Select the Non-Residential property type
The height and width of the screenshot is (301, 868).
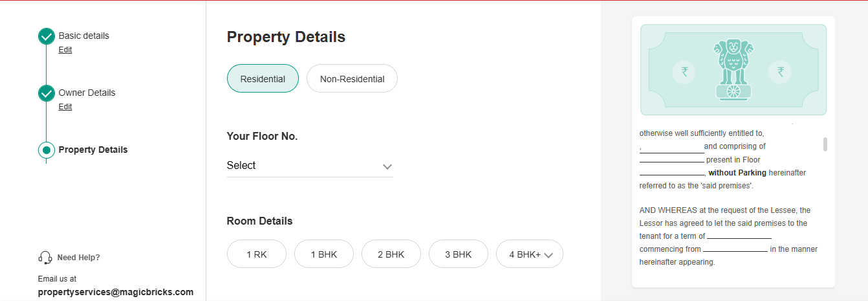pos(352,78)
